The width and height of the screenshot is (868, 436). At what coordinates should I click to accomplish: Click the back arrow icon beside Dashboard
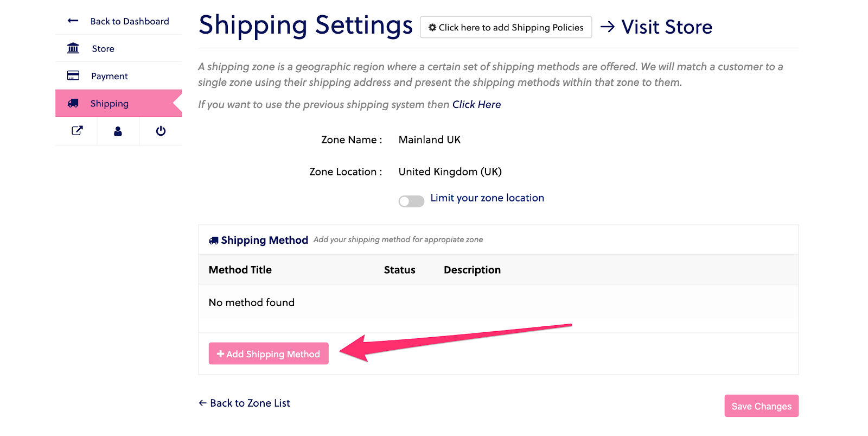pos(73,21)
